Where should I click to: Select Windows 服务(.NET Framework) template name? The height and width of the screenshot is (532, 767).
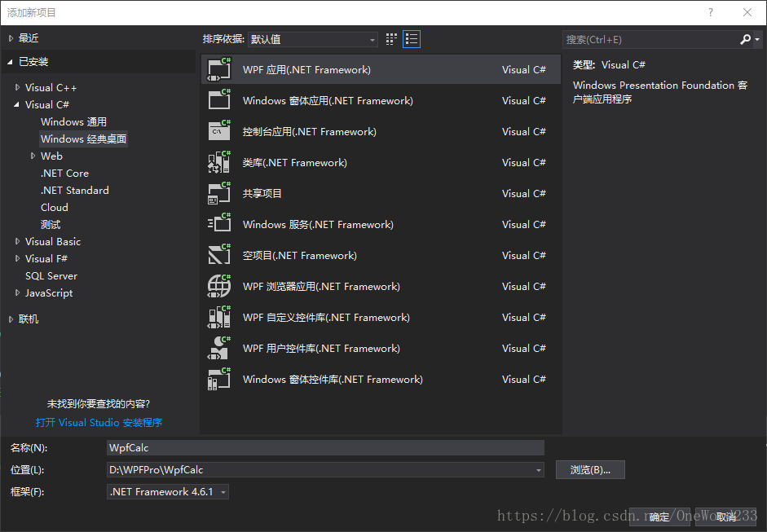(x=318, y=224)
